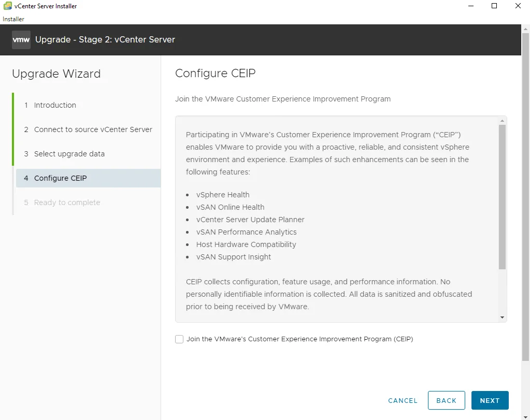Click the 'Join the VMware's Customer Experience' checkbox label
The image size is (530, 420).
click(300, 339)
